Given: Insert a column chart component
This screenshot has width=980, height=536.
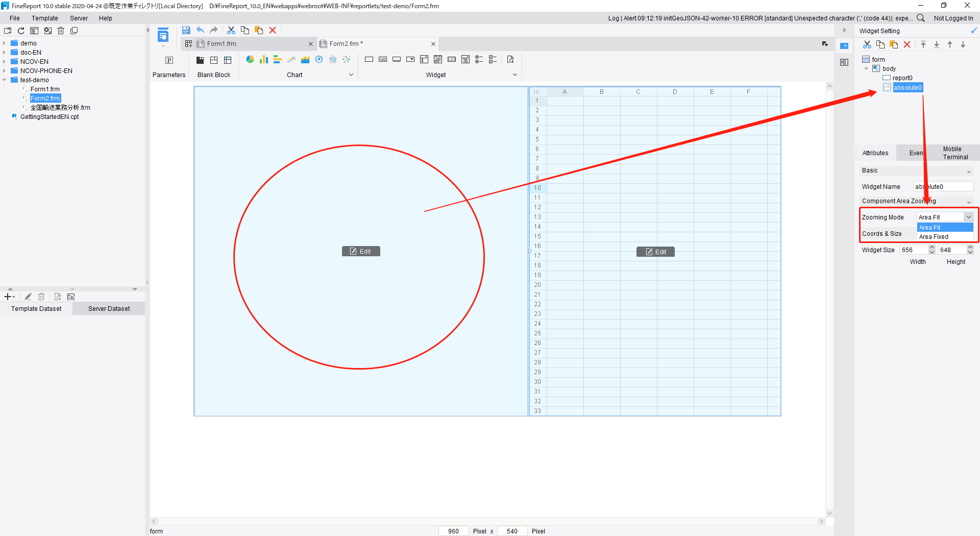Looking at the screenshot, I should [264, 59].
